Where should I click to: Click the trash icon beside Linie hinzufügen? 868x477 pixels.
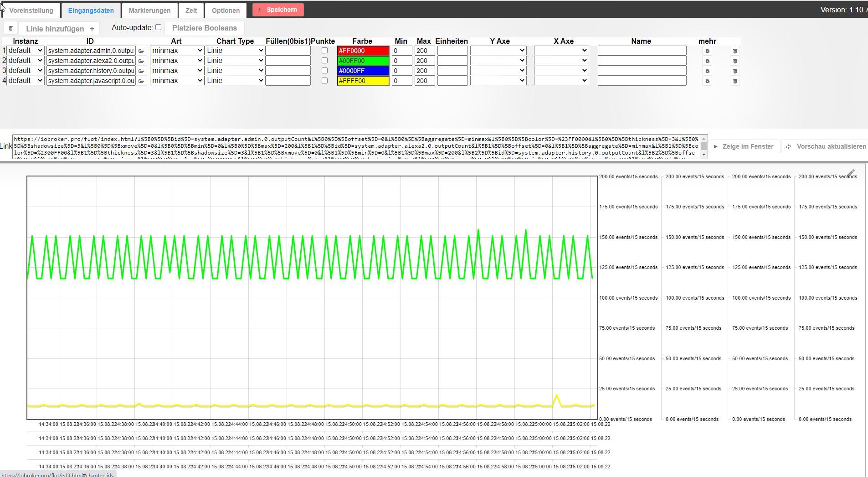point(10,28)
